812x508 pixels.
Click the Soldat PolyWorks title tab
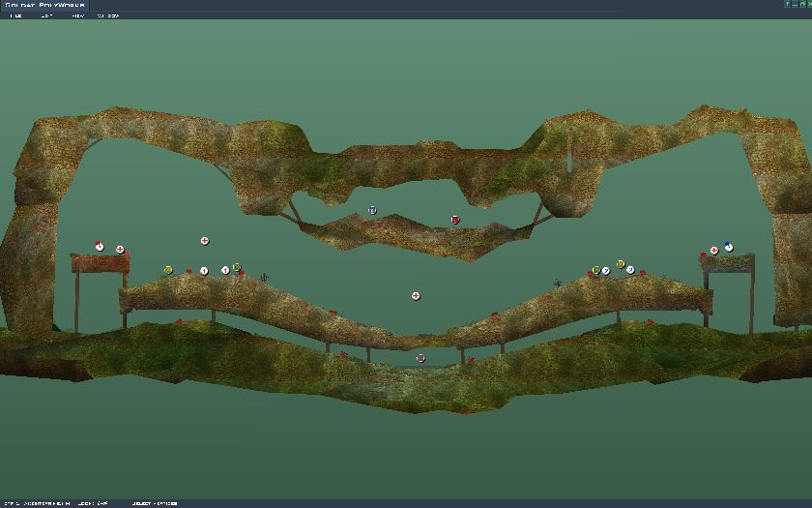44,5
